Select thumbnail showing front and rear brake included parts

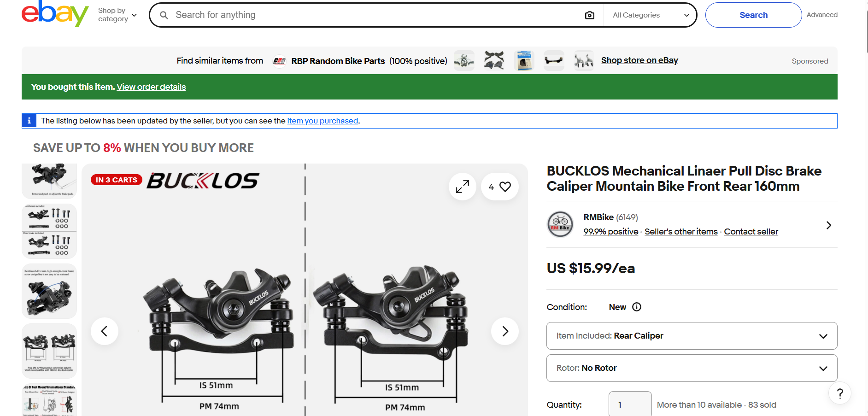49,231
